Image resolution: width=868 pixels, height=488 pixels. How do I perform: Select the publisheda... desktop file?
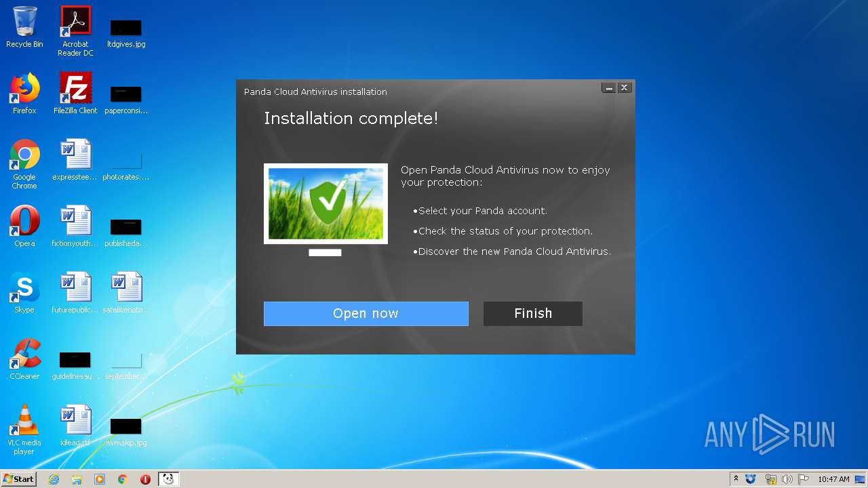click(x=126, y=232)
